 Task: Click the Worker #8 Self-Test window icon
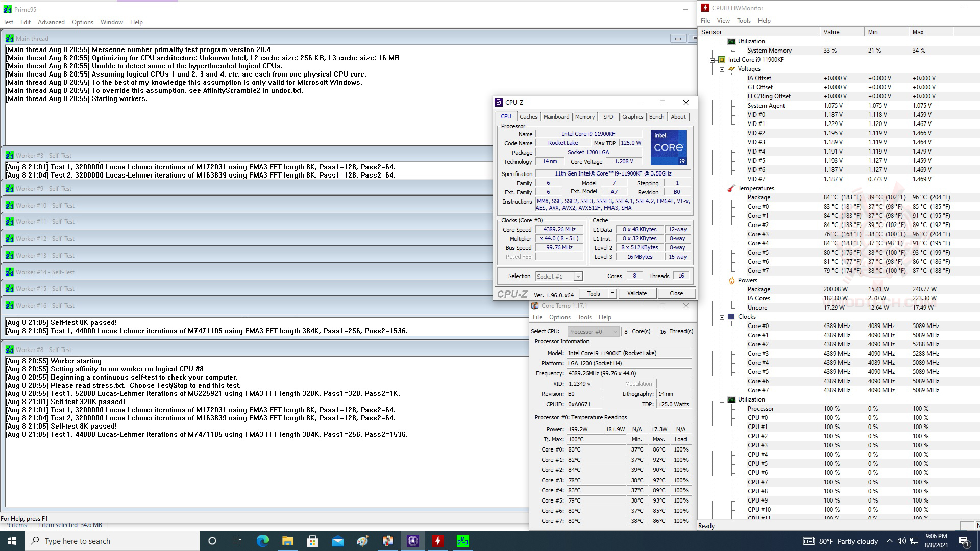(x=10, y=349)
